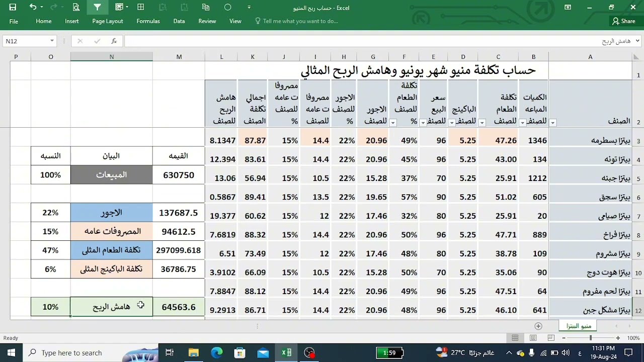The height and width of the screenshot is (362, 644).
Task: Click the الاجور blue cell
Action: pos(112,213)
